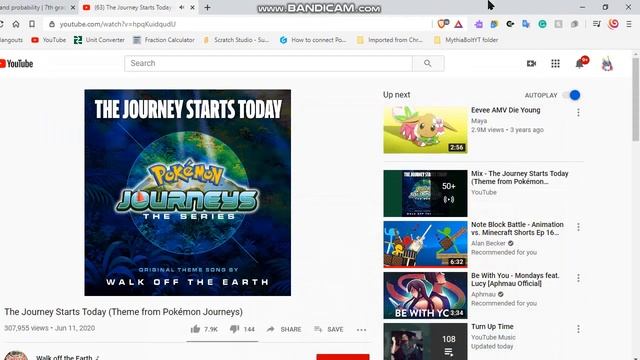
Task: Open the How to connect Po... bookmark
Action: pyautogui.click(x=313, y=40)
